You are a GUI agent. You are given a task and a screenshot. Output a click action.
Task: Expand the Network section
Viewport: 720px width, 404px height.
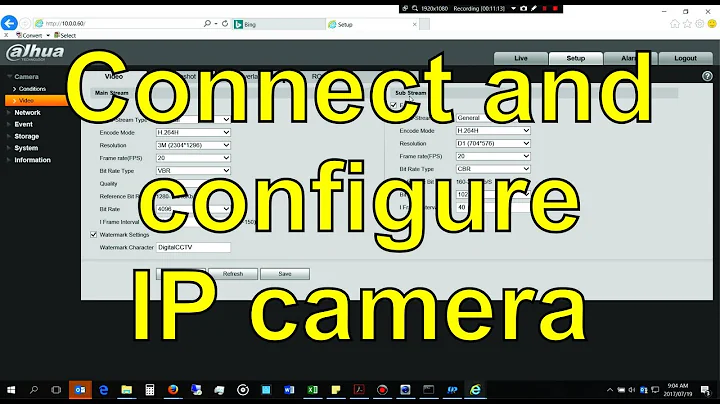pos(27,113)
